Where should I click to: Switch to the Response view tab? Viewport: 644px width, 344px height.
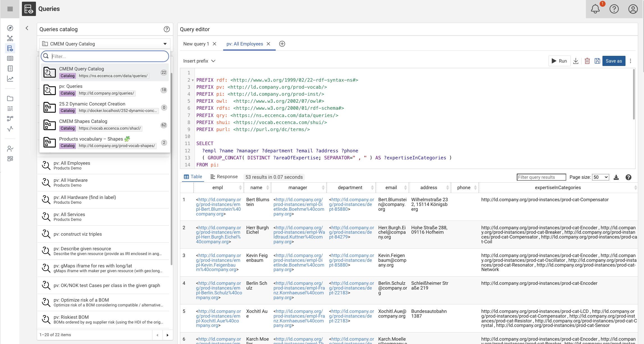pyautogui.click(x=224, y=176)
